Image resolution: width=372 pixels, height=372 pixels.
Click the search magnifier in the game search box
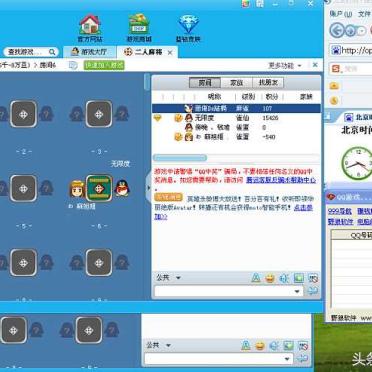pos(52,52)
